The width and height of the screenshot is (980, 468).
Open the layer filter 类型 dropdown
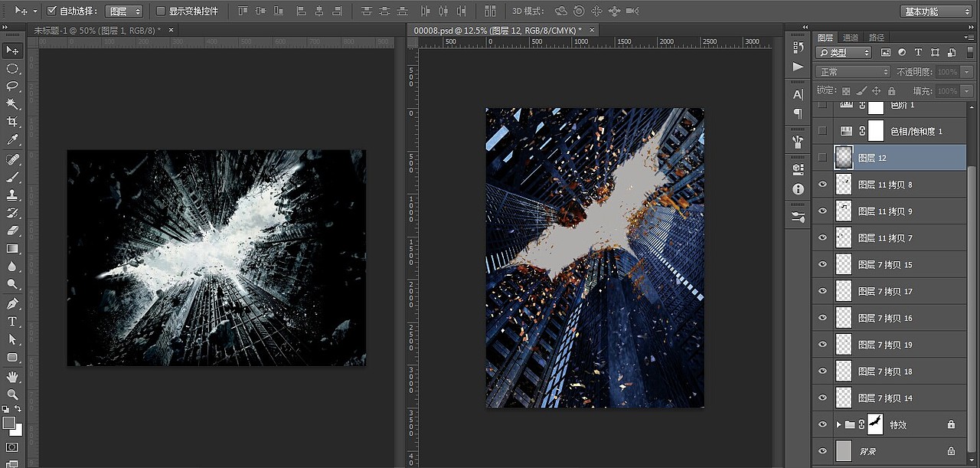[844, 53]
